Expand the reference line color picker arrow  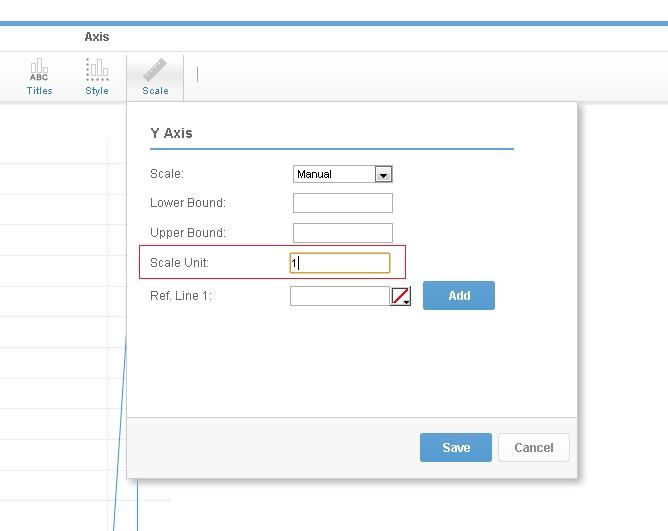[x=407, y=301]
